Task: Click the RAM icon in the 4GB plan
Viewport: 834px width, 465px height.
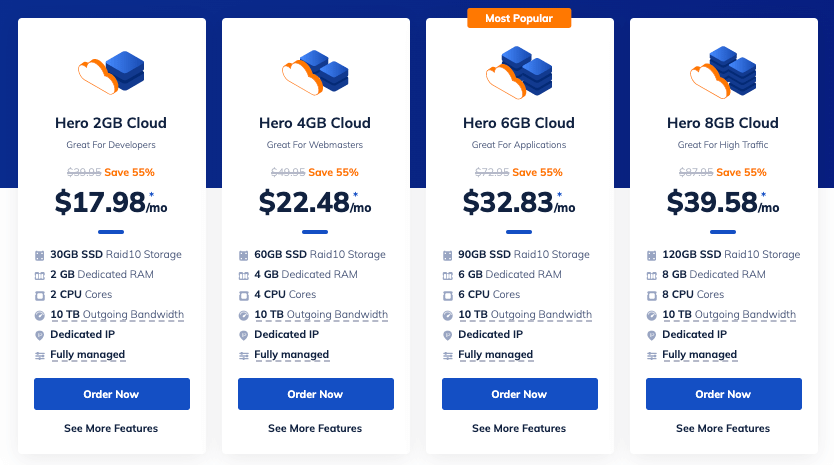Action: 243,275
